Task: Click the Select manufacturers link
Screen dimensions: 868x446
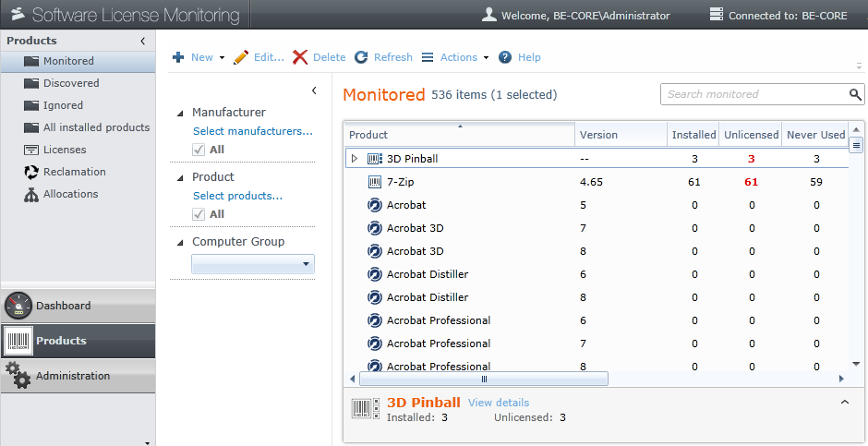Action: pyautogui.click(x=252, y=131)
